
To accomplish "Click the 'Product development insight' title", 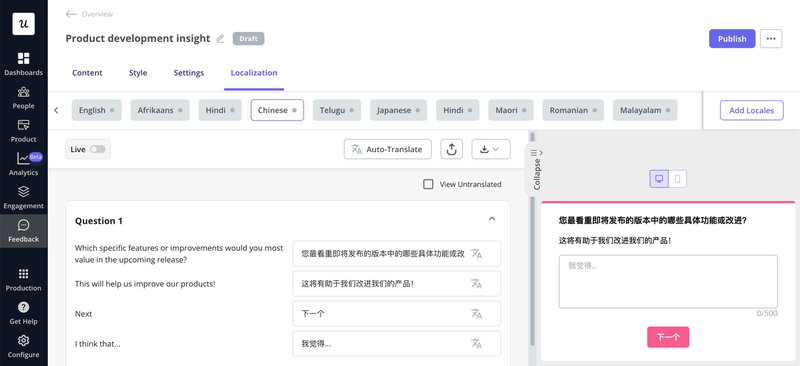I will (x=138, y=39).
